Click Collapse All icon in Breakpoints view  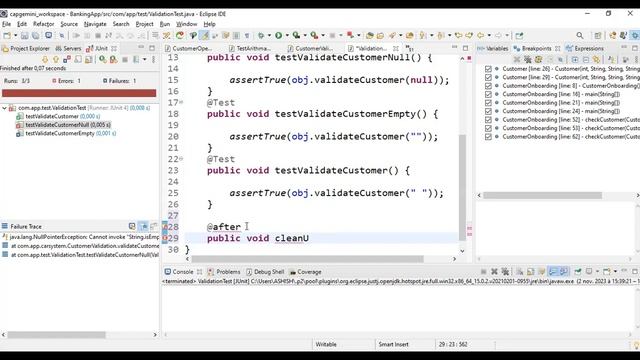(586, 60)
